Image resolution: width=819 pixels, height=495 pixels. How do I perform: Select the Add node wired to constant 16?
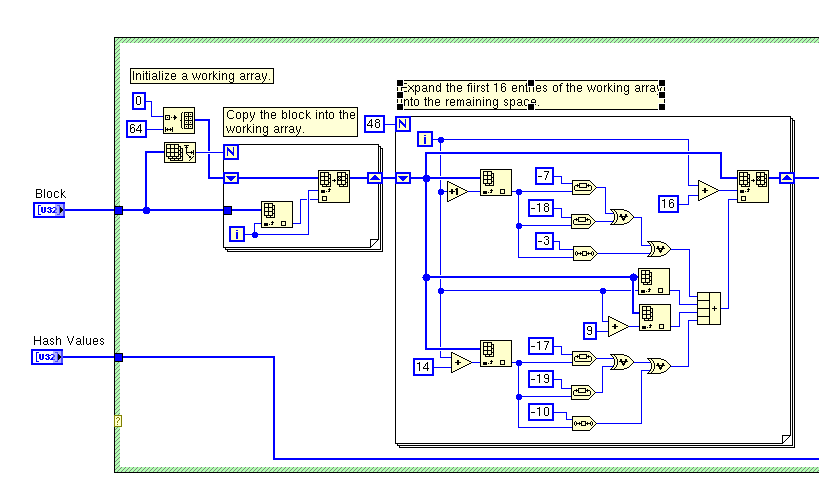coord(708,191)
